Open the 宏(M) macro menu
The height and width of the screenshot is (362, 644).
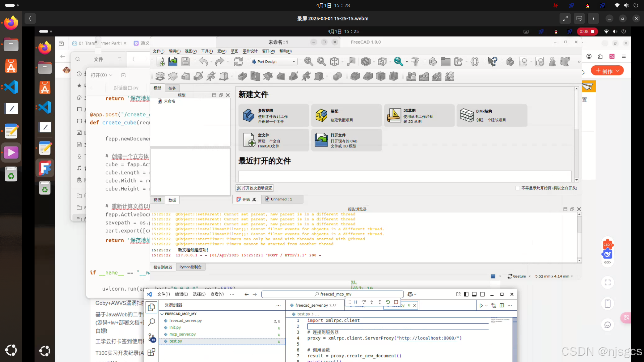[x=222, y=51]
